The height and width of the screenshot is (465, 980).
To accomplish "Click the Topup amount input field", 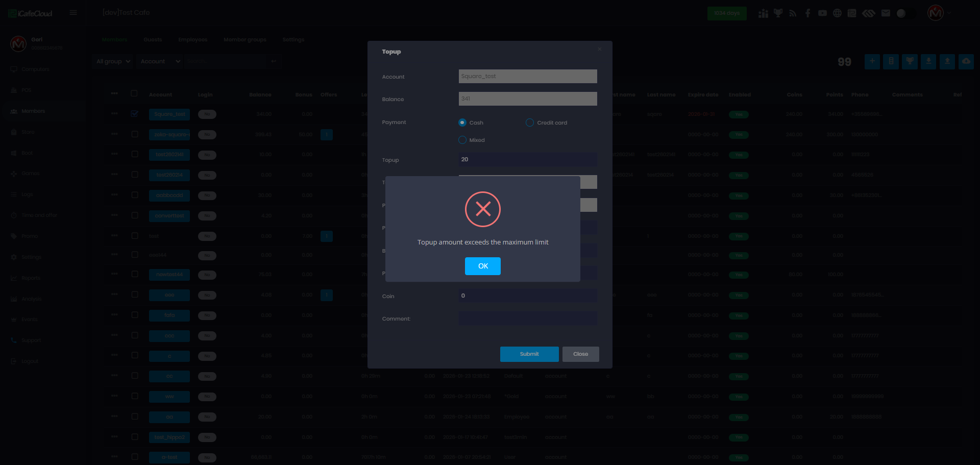I will [x=528, y=160].
